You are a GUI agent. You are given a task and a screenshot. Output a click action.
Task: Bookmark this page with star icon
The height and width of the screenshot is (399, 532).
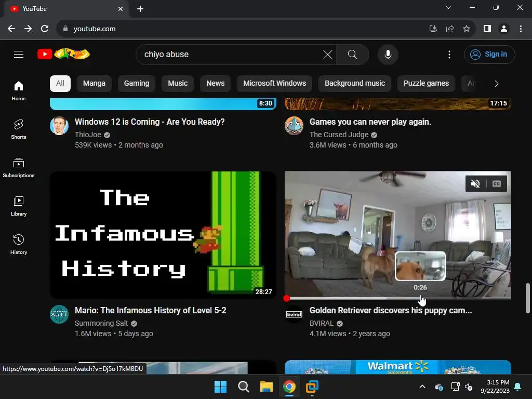tap(467, 29)
